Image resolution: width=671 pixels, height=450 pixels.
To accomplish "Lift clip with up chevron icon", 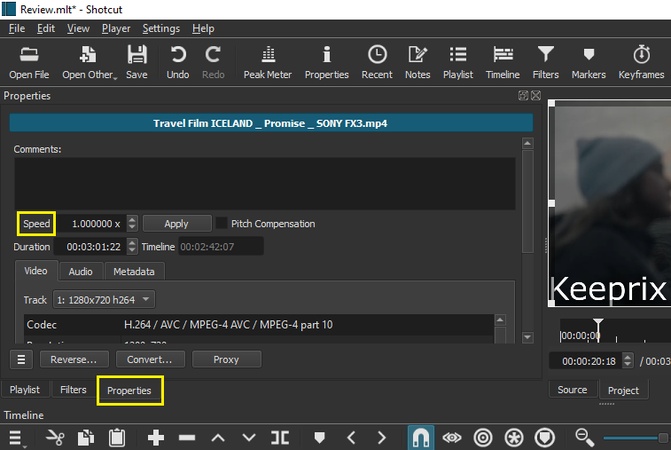I will [218, 438].
